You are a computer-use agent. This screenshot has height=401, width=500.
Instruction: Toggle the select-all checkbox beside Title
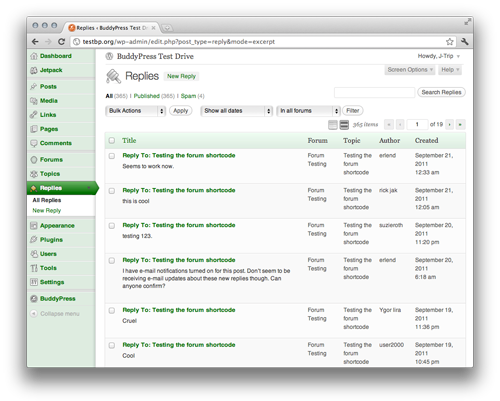(112, 140)
